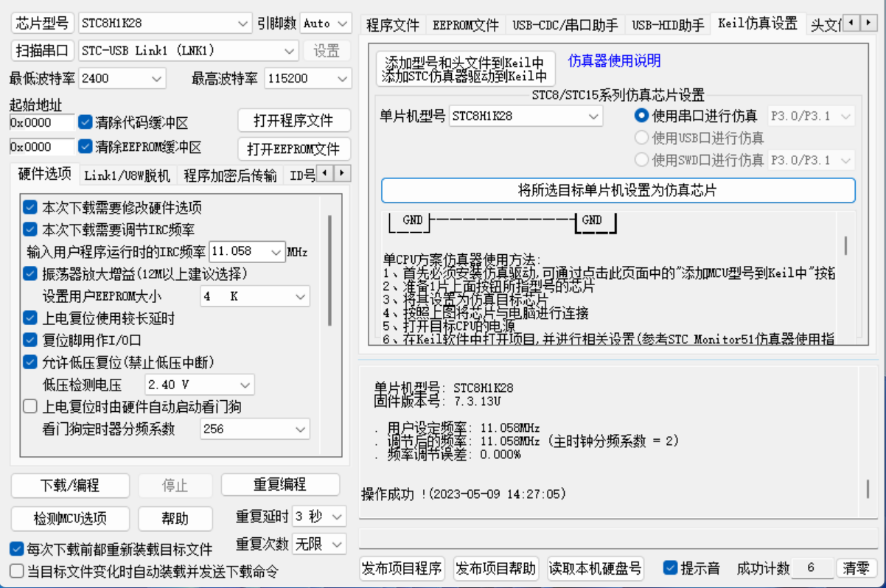Open the 重复次数 无限 dropdown
Image resolution: width=886 pixels, height=588 pixels.
coord(318,545)
